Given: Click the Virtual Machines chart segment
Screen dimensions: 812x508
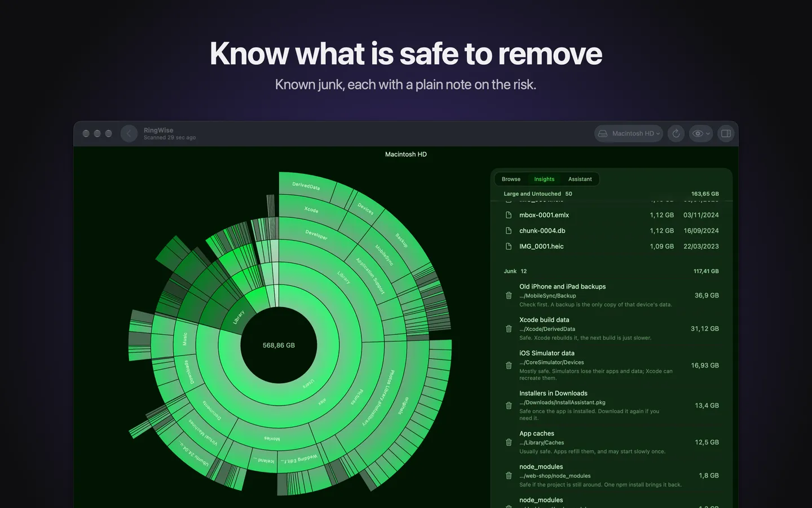Looking at the screenshot, I should point(202,432).
